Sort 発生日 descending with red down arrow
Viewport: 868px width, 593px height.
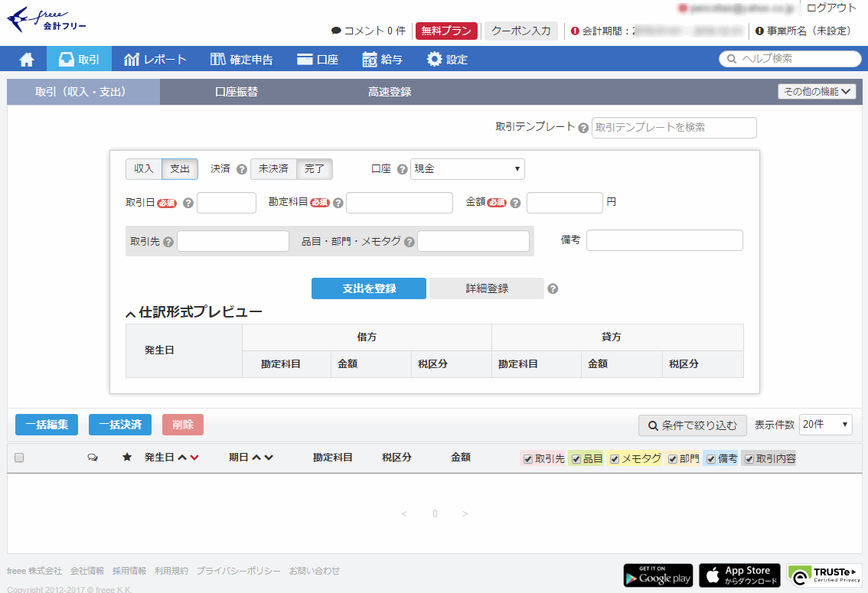194,458
